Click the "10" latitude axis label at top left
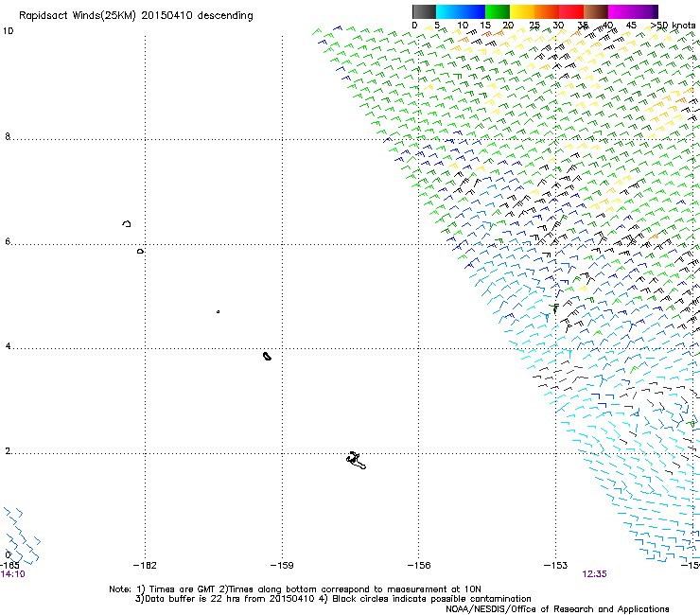 [8, 31]
